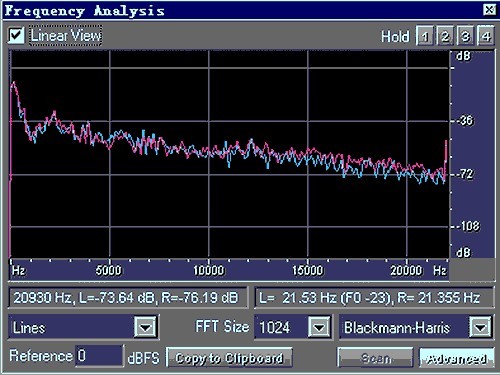
Task: Click the 10000 Hz mark on frequency axis
Action: 209,270
